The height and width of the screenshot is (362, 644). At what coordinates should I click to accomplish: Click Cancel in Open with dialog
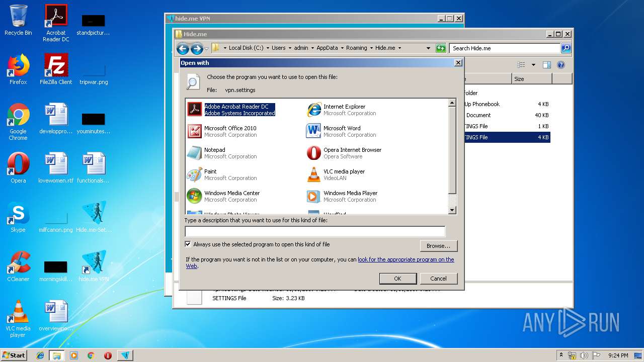click(438, 279)
